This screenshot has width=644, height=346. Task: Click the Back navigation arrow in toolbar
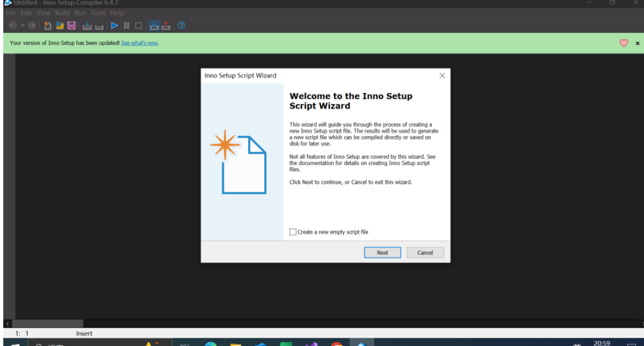[13, 25]
